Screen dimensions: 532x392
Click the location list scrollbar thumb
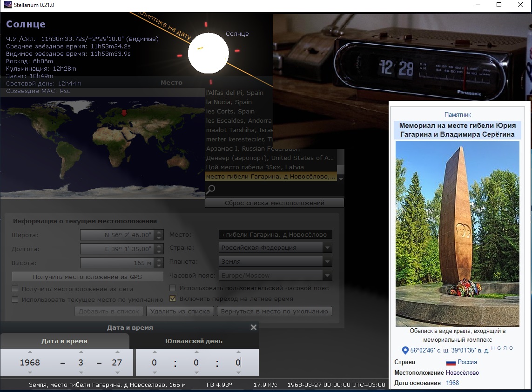point(341,169)
